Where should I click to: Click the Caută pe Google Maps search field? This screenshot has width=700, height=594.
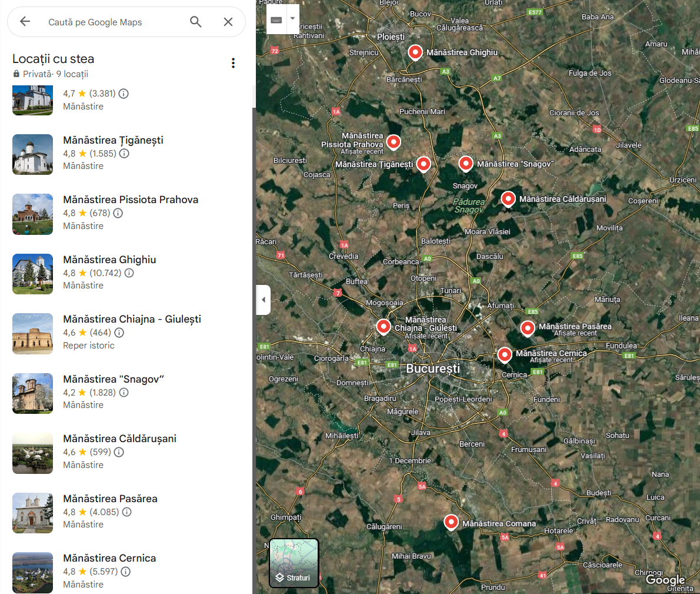112,22
